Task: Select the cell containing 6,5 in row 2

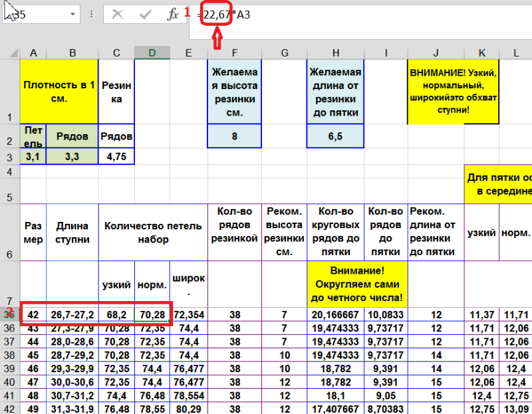Action: (335, 136)
